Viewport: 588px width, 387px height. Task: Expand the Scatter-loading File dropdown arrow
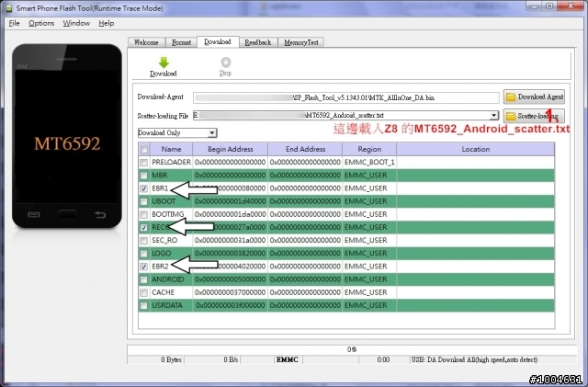(x=494, y=116)
